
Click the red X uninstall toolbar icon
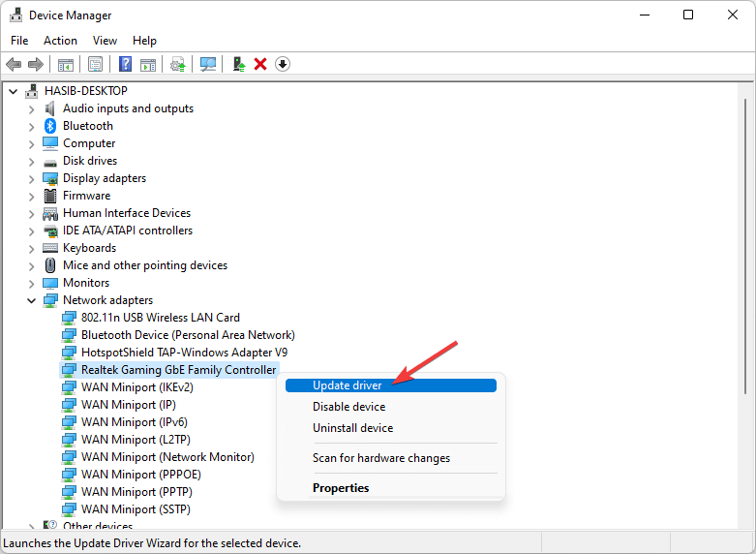pyautogui.click(x=260, y=64)
